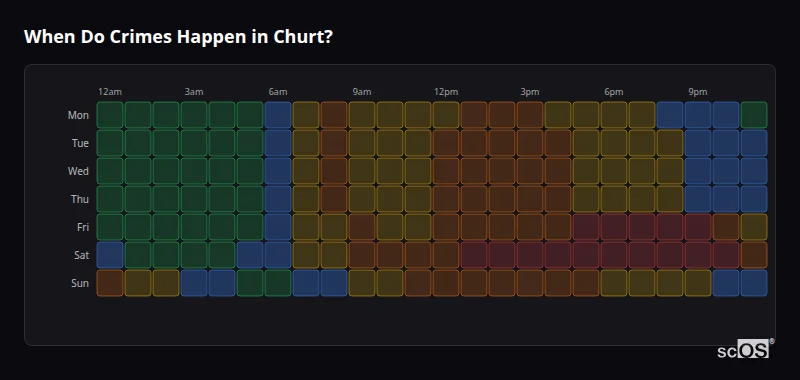Click the Saturday 10pm red cell

click(x=726, y=255)
